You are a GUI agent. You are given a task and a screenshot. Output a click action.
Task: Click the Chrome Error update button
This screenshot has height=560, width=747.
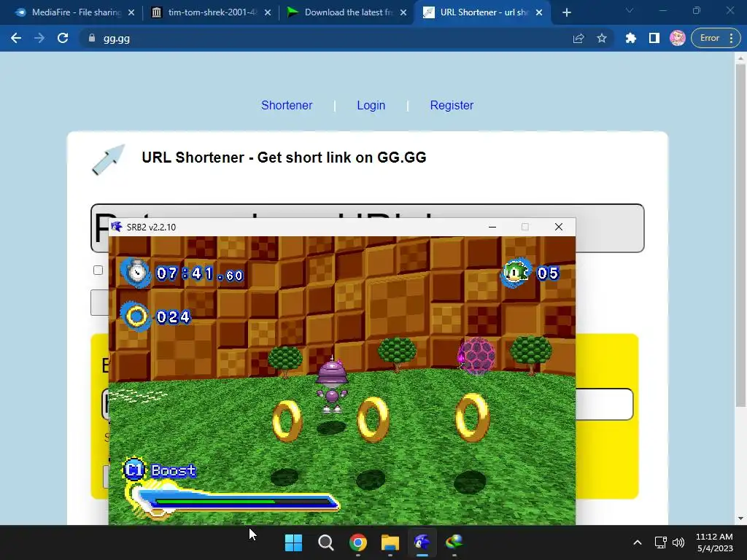click(x=716, y=38)
